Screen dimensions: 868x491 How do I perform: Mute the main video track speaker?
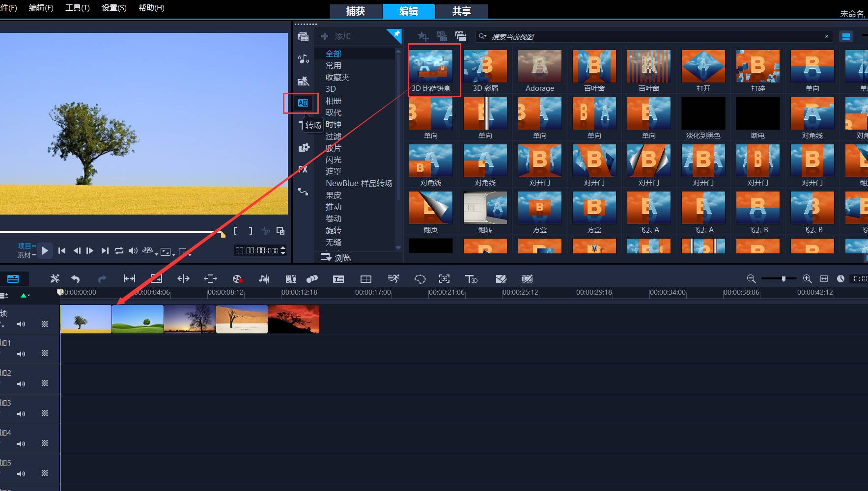(x=21, y=324)
